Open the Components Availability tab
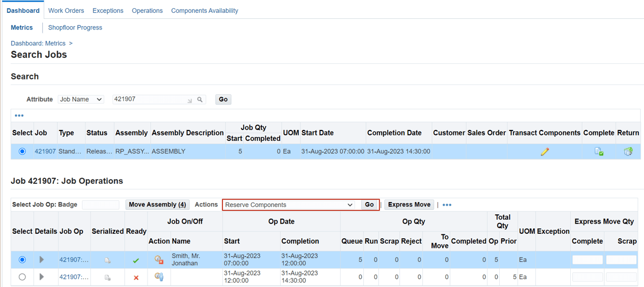This screenshot has height=287, width=644. point(205,11)
